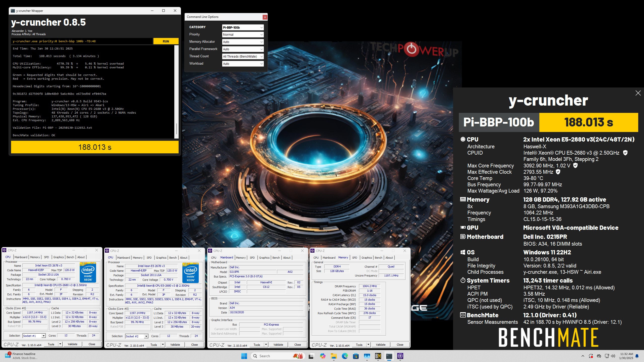
Task: Activate the console window taskbar icon
Action: [389, 356]
